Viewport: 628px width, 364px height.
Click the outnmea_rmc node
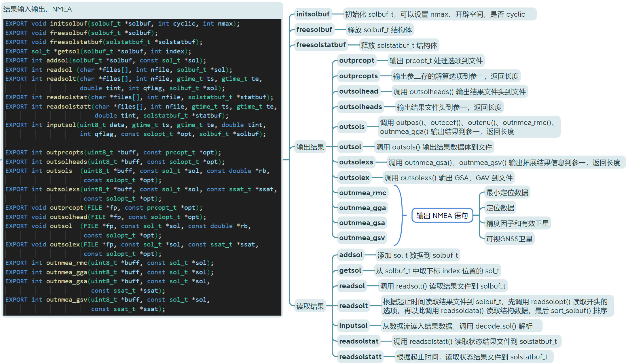[363, 193]
